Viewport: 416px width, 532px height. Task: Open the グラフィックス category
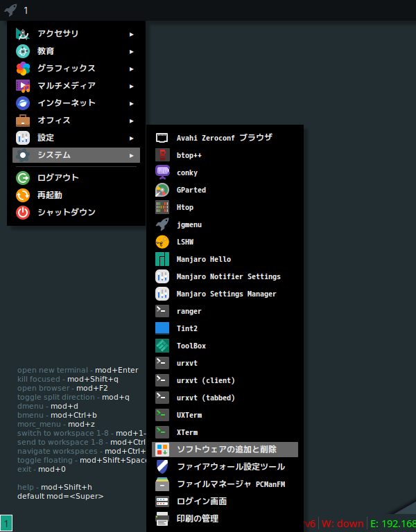(x=76, y=68)
